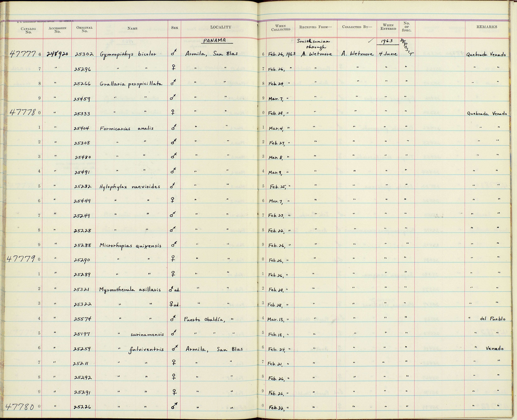Select original number '25480'
This screenshot has width=517, height=420.
(x=83, y=157)
